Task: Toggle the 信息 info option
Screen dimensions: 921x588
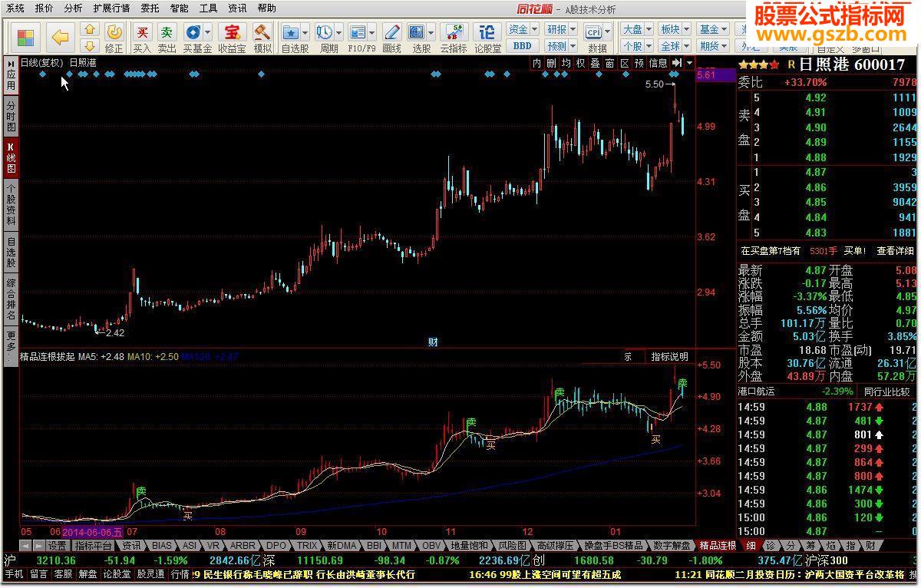Action: tap(658, 63)
